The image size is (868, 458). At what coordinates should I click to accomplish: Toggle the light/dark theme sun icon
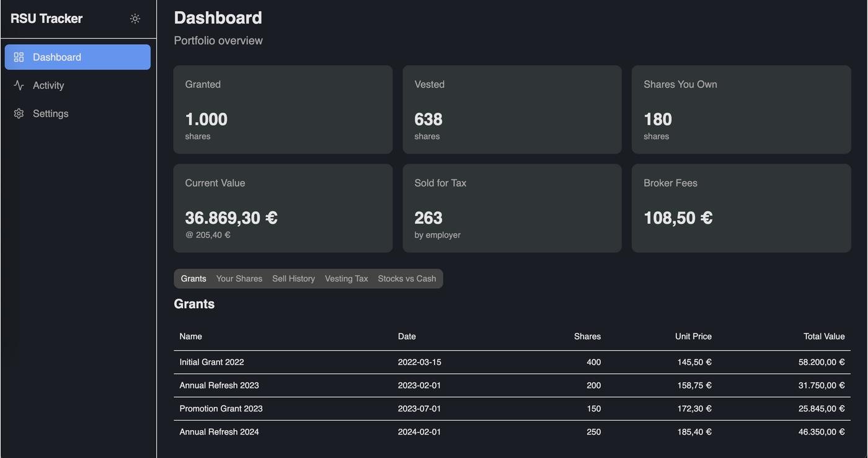[135, 19]
